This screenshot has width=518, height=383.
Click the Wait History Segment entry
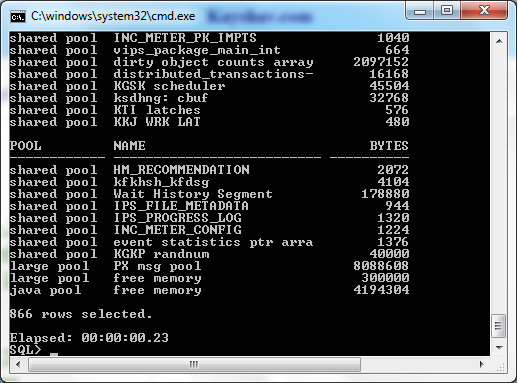point(193,194)
